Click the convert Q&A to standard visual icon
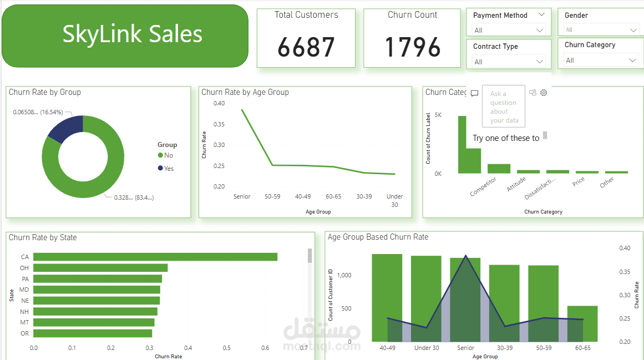This screenshot has height=360, width=644. [x=533, y=93]
